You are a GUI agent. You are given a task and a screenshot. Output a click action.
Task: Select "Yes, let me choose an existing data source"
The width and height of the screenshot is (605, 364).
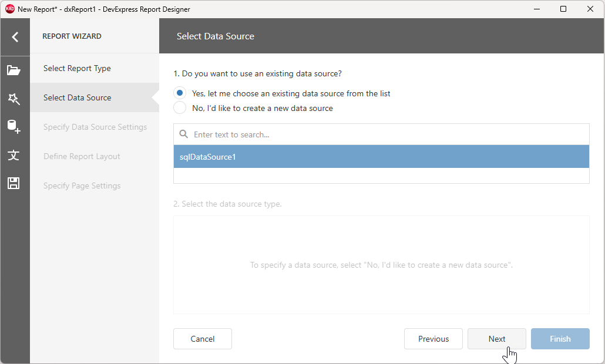(180, 93)
